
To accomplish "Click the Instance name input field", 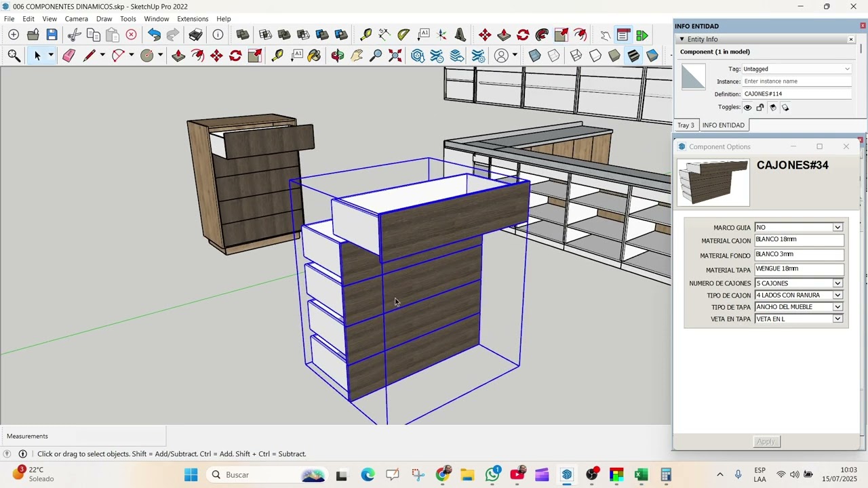I will tap(797, 81).
